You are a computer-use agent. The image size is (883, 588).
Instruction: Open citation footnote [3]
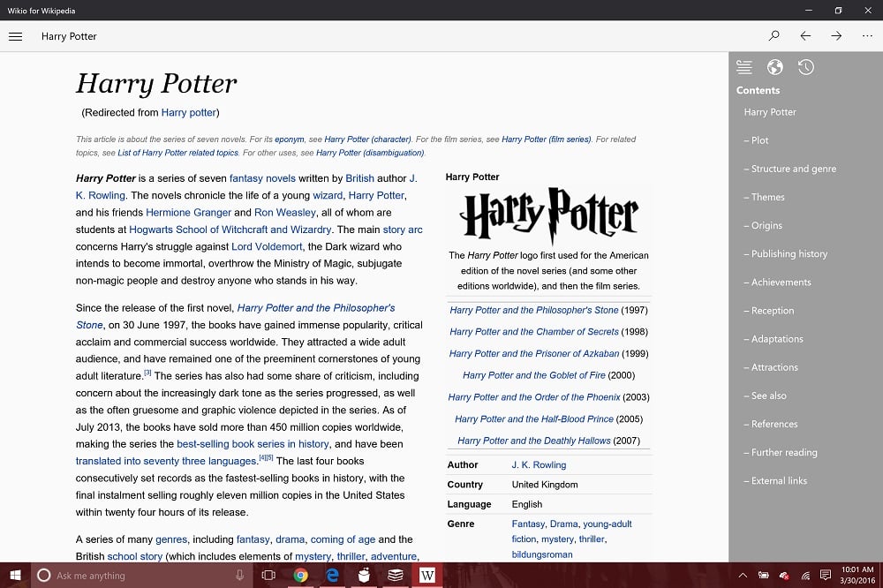pos(147,373)
